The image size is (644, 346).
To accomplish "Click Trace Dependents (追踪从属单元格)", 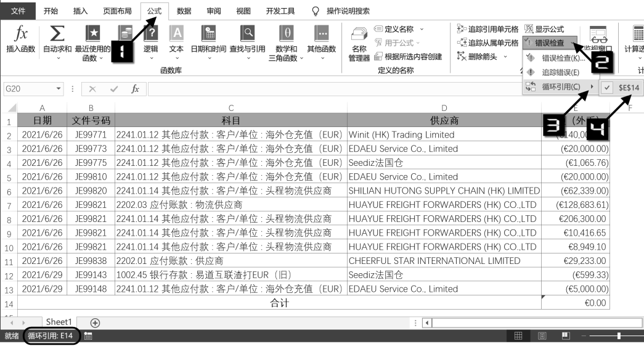I will coord(487,43).
